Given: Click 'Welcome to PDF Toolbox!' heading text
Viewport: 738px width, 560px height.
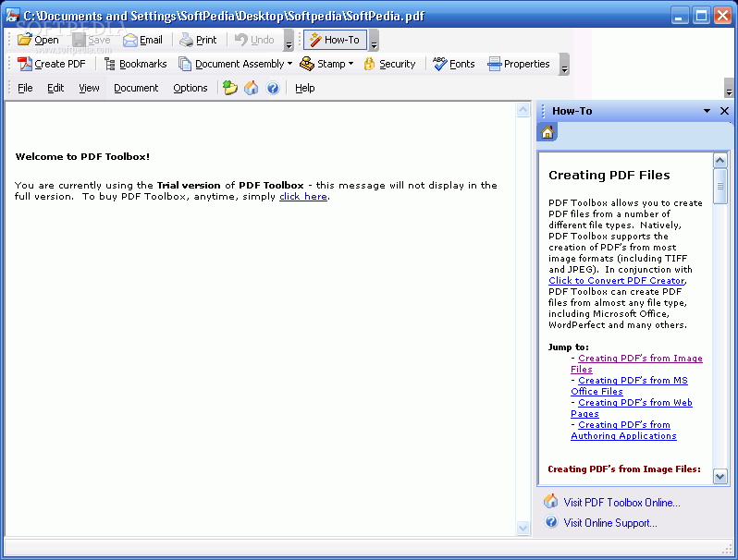Looking at the screenshot, I should click(x=82, y=156).
